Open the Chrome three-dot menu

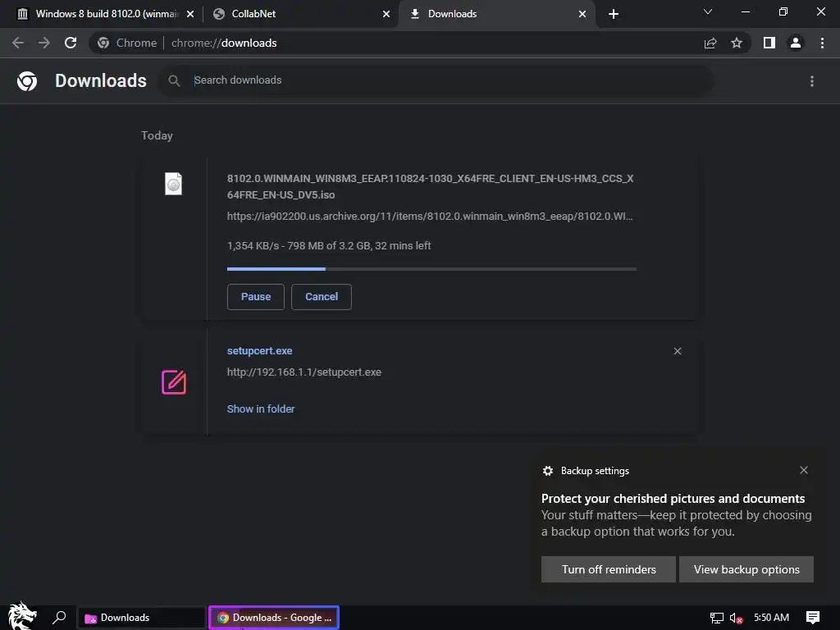click(x=822, y=43)
